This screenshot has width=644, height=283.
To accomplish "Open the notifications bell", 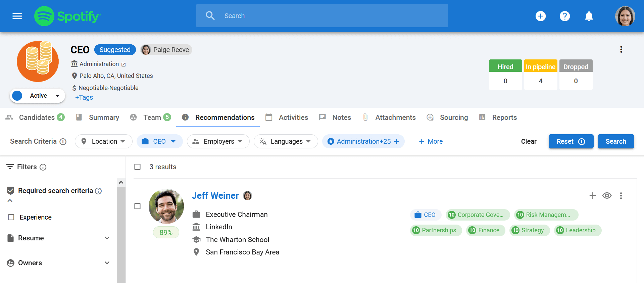I will click(x=589, y=16).
